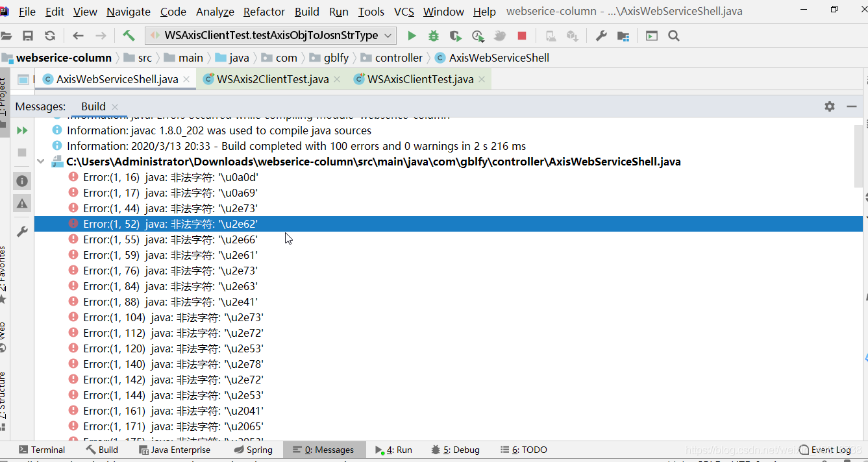Collapse the AxisWebServiceShell.java error file node
The height and width of the screenshot is (462, 868).
click(41, 162)
